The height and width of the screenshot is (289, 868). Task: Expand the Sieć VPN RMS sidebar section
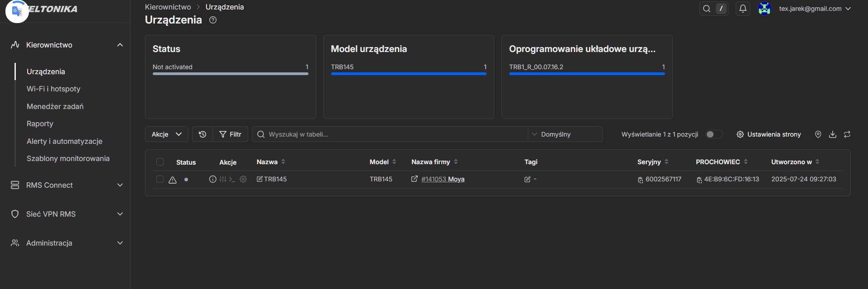click(x=120, y=214)
